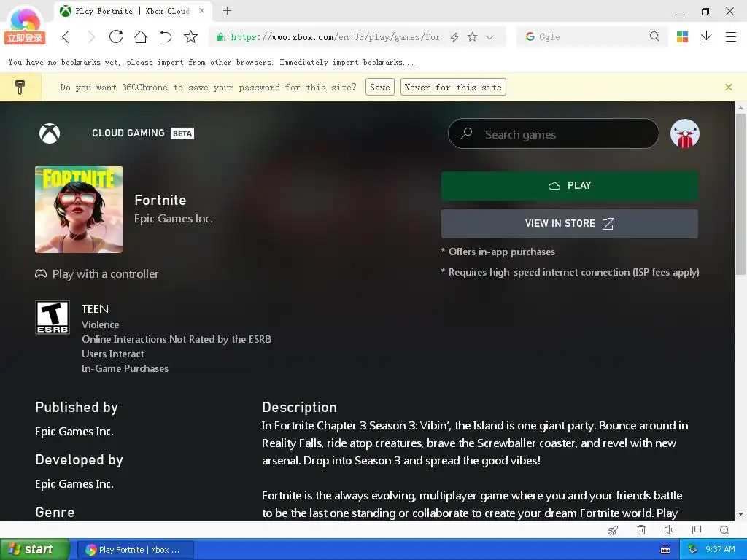This screenshot has width=747, height=560.
Task: Click the lightning speed mode icon in address bar
Action: pyautogui.click(x=454, y=37)
